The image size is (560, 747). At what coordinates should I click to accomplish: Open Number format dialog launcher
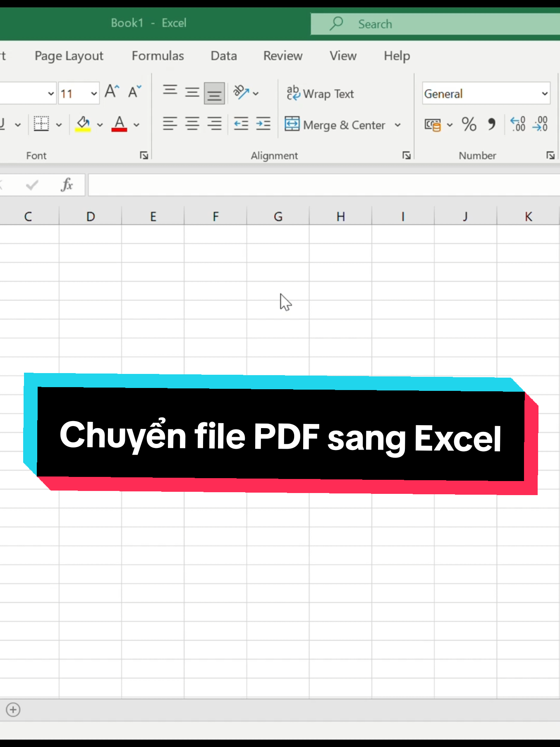tap(550, 156)
